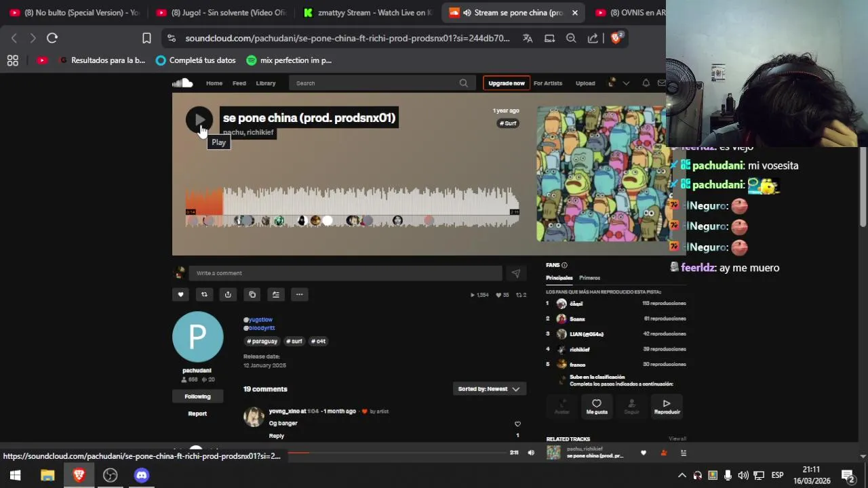Image resolution: width=868 pixels, height=488 pixels.
Task: Go back to the previous page
Action: pos(14,38)
